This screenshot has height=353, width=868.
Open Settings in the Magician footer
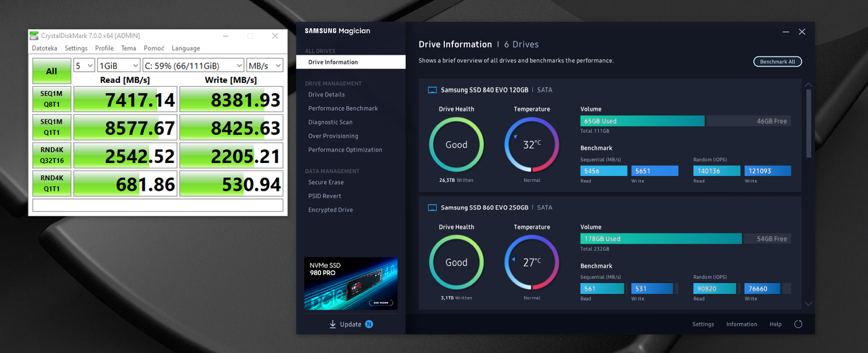(x=703, y=324)
